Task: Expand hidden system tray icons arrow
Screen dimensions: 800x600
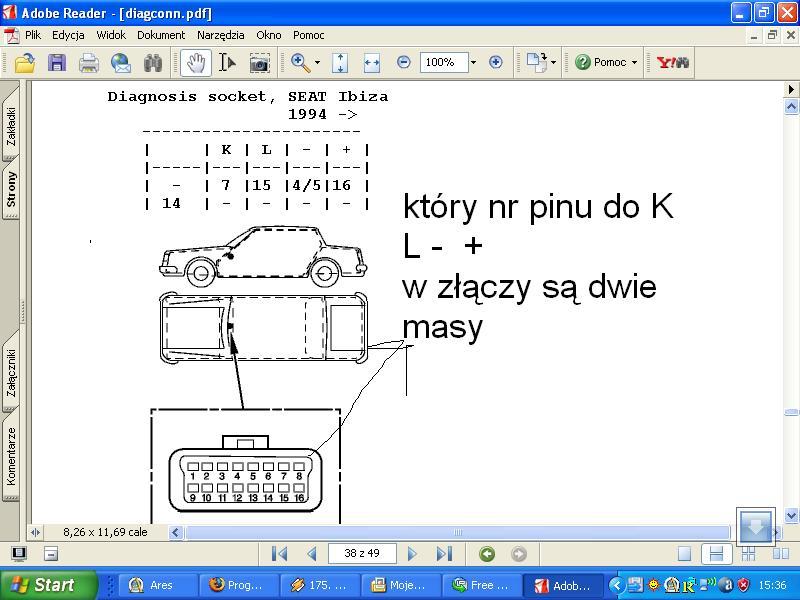Action: pos(616,585)
